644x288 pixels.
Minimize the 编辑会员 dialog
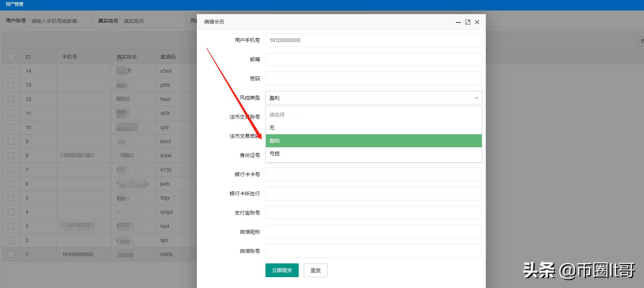(458, 22)
